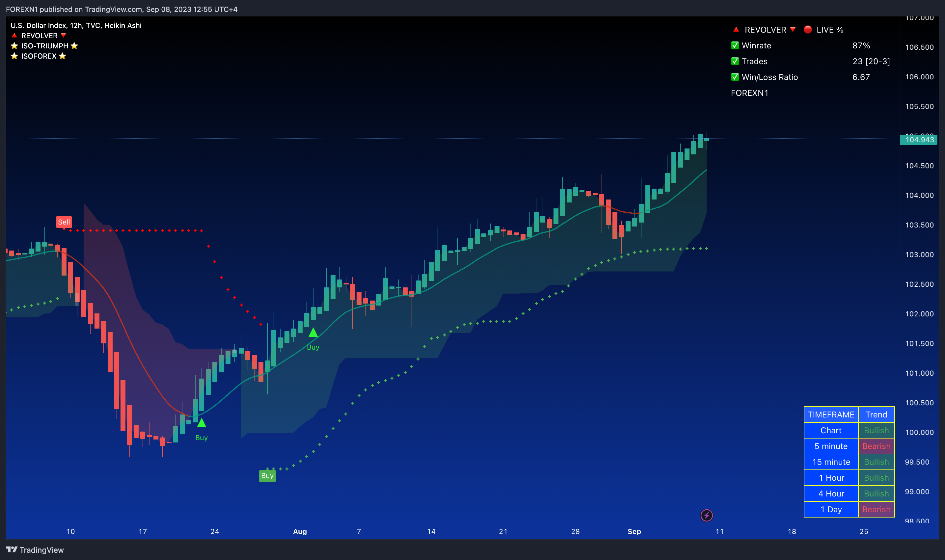This screenshot has width=945, height=560.
Task: Click the purple lightning bolt icon
Action: [707, 515]
